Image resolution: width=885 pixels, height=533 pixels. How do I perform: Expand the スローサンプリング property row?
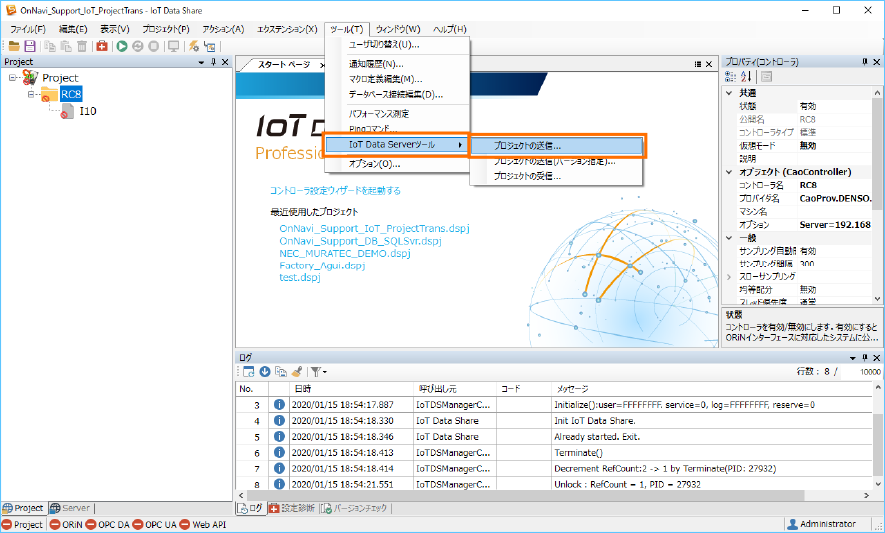pos(729,275)
